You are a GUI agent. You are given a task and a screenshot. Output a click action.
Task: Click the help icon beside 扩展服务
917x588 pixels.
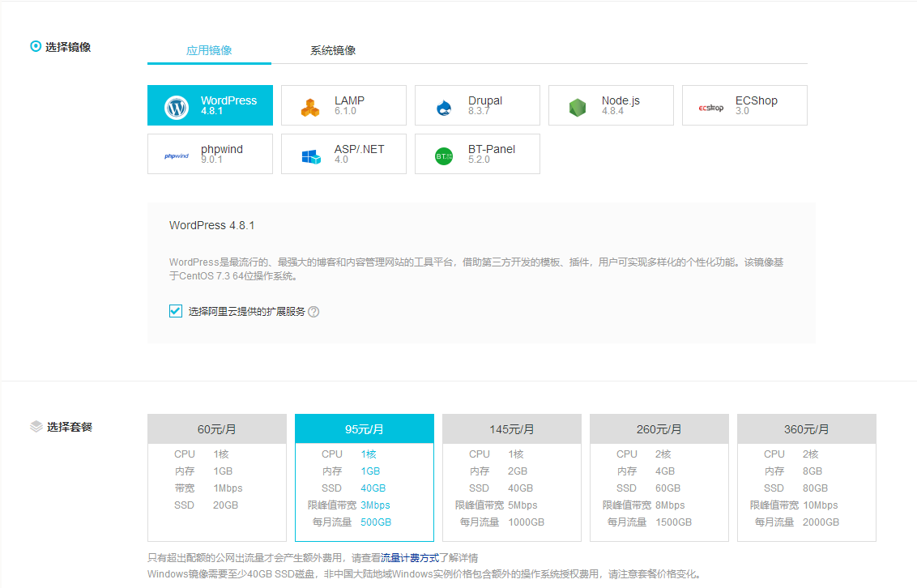click(x=313, y=312)
